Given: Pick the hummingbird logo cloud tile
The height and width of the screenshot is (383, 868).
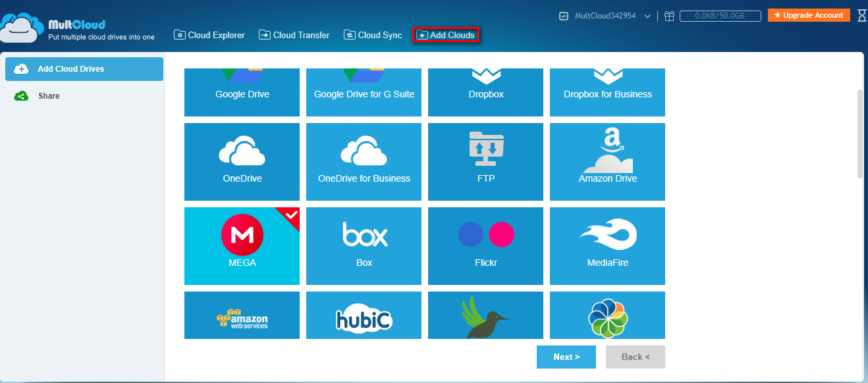Looking at the screenshot, I should [485, 315].
